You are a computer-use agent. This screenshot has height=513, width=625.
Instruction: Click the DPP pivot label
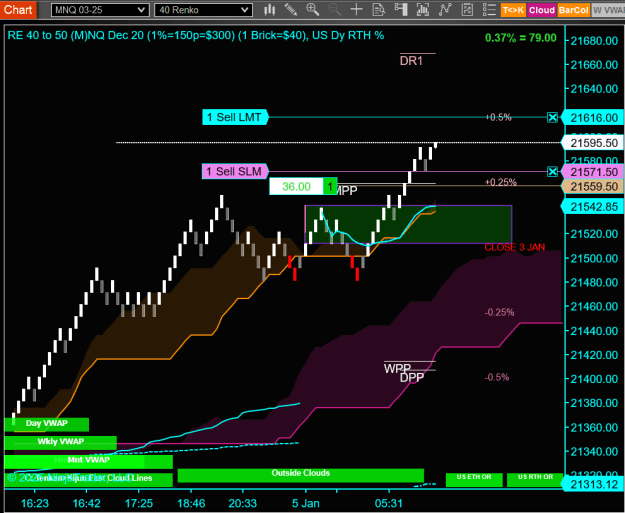click(x=412, y=377)
